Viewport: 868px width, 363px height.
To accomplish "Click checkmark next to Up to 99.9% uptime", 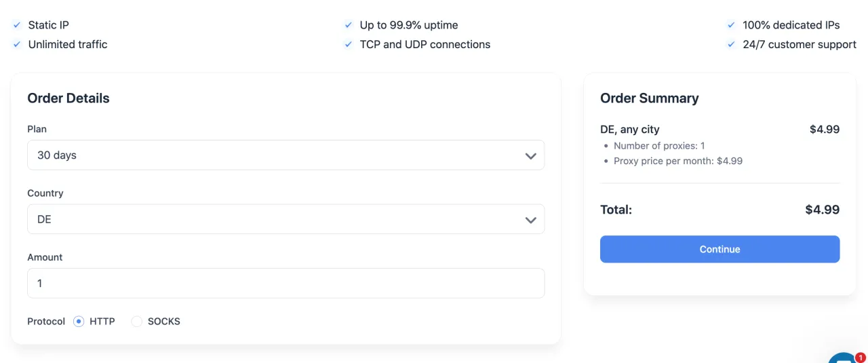I will click(349, 25).
